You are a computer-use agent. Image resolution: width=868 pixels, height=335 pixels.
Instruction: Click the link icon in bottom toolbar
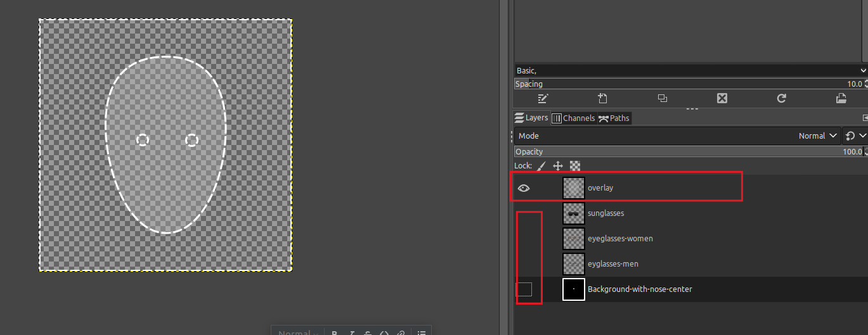point(401,333)
